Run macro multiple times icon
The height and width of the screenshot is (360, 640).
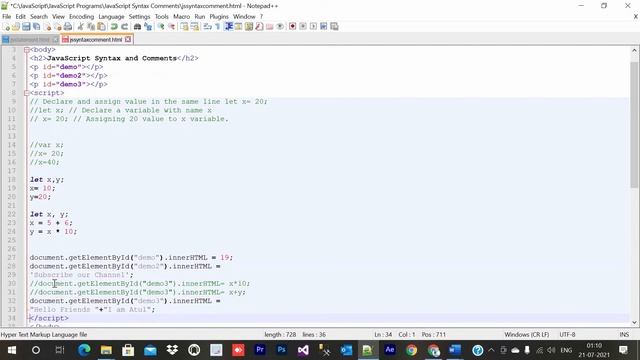pyautogui.click(x=324, y=27)
